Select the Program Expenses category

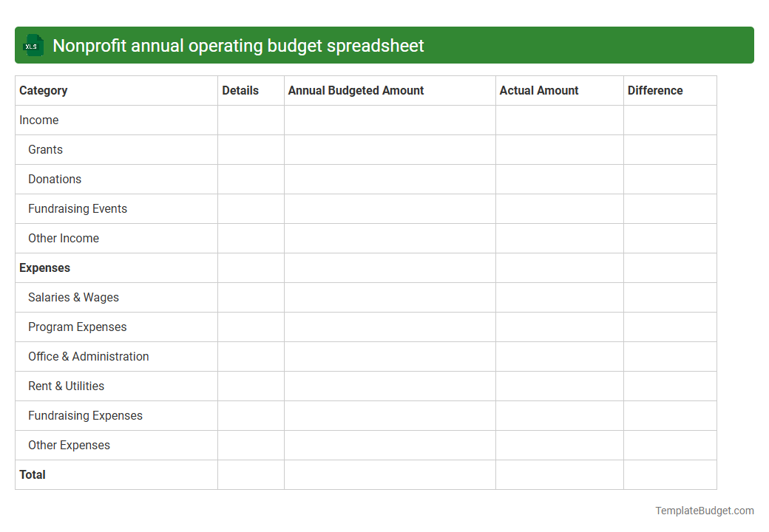pos(77,327)
